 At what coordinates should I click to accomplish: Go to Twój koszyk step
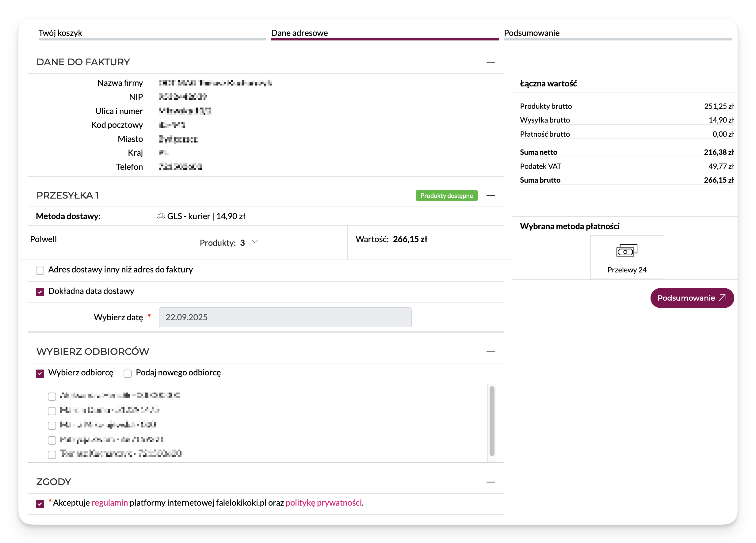(x=60, y=33)
